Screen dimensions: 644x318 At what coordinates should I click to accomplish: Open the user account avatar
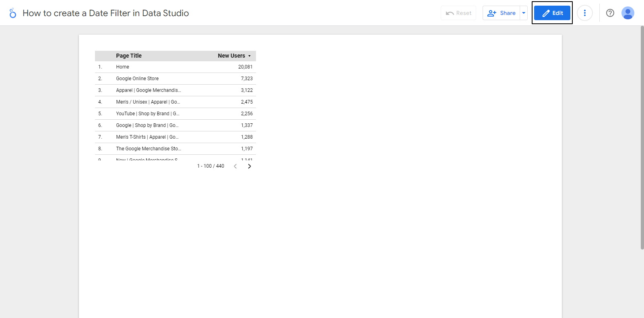pos(628,13)
